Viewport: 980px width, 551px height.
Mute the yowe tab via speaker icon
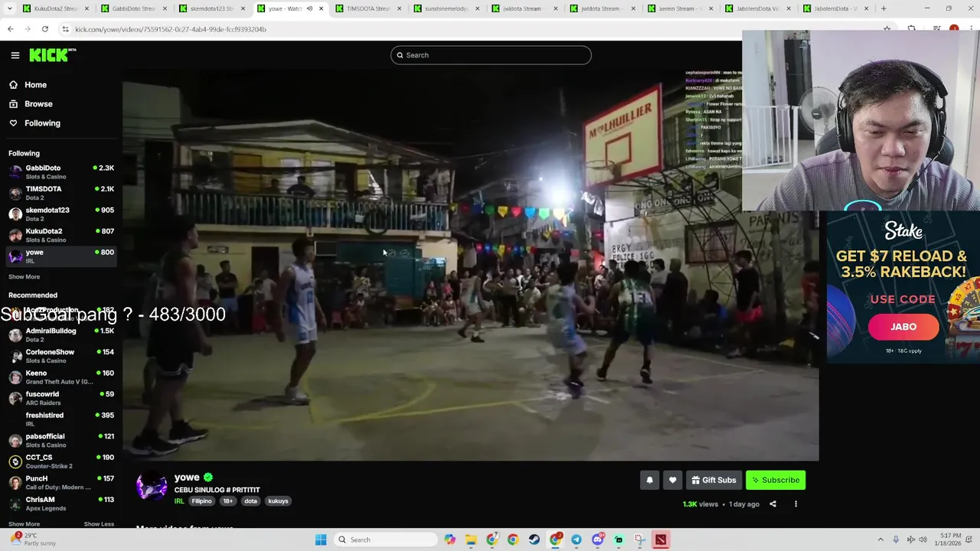pos(309,8)
